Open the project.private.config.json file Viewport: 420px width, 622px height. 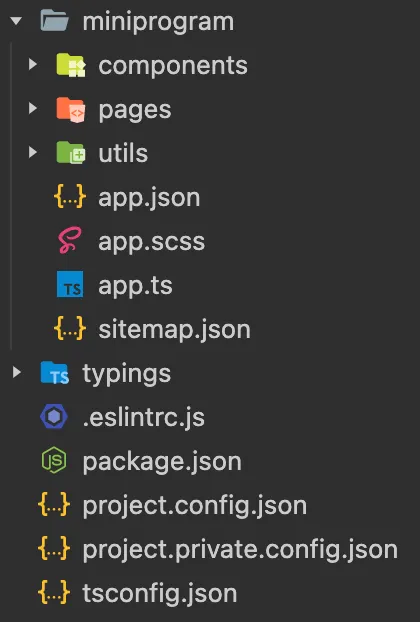click(240, 550)
